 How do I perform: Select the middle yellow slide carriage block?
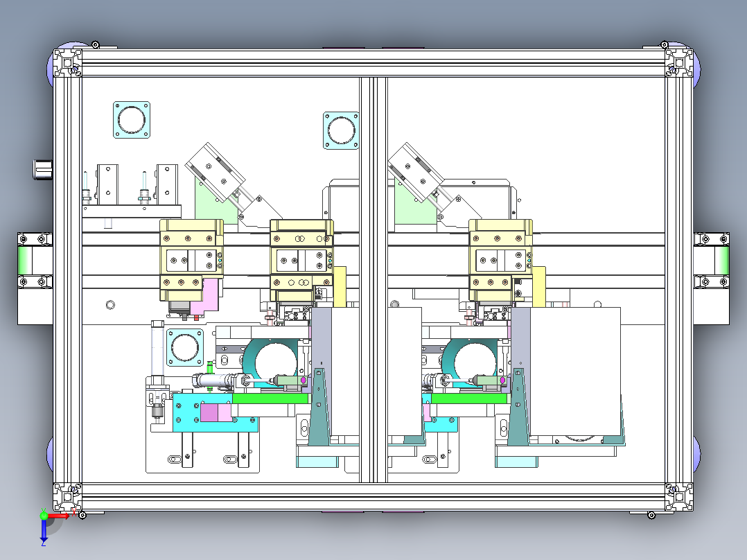(301, 260)
